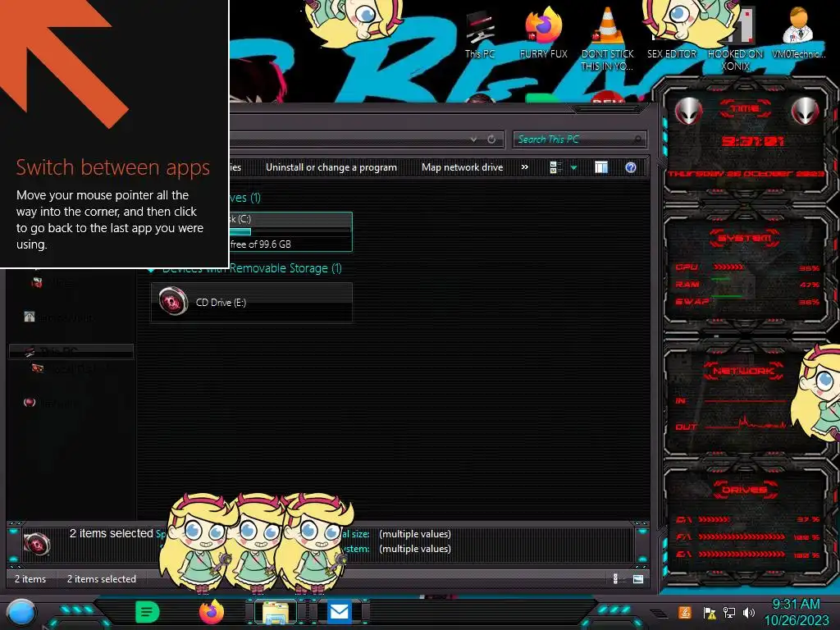Viewport: 840px width, 630px height.
Task: Click the right alien head on the Time gadget
Action: coord(805,112)
